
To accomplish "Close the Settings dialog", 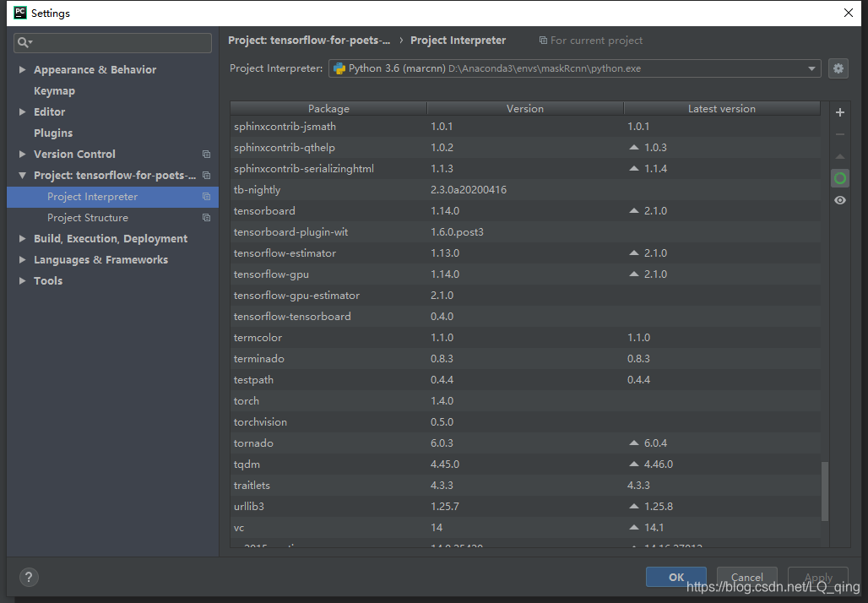I will [x=848, y=13].
